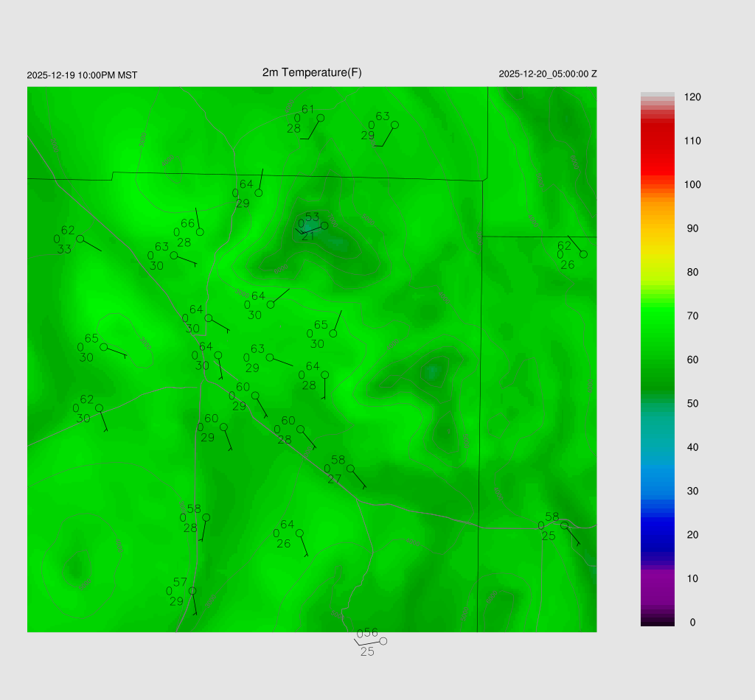
Task: Select the 05:00:00 Z UTC time label
Action: 548,74
